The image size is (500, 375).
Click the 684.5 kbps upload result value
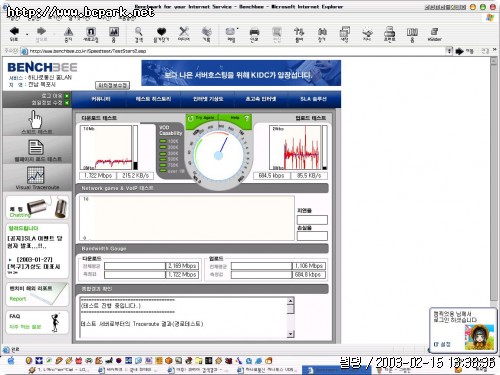pyautogui.click(x=271, y=175)
